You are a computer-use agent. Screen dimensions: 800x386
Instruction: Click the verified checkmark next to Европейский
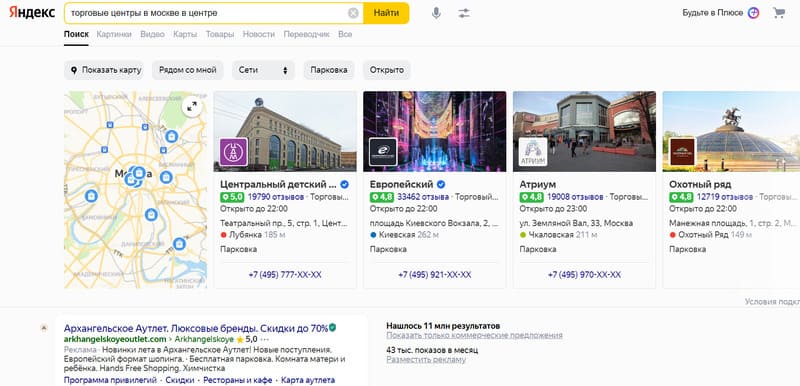click(441, 184)
